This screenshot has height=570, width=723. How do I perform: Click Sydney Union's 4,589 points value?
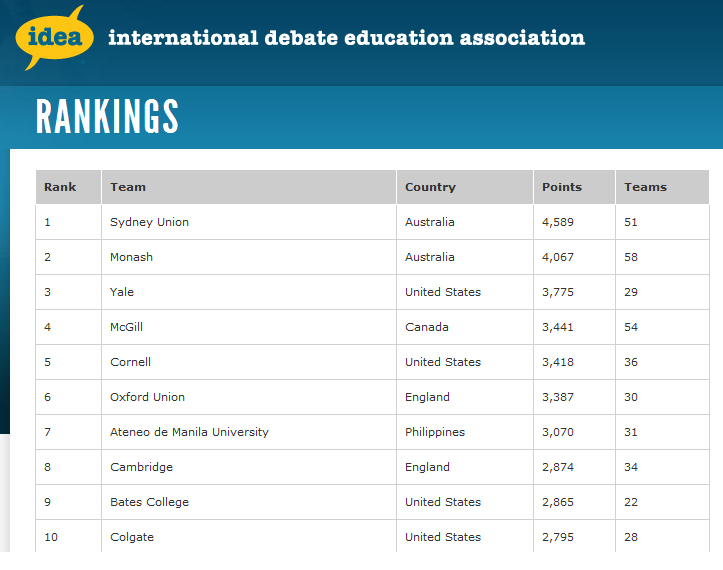click(558, 222)
